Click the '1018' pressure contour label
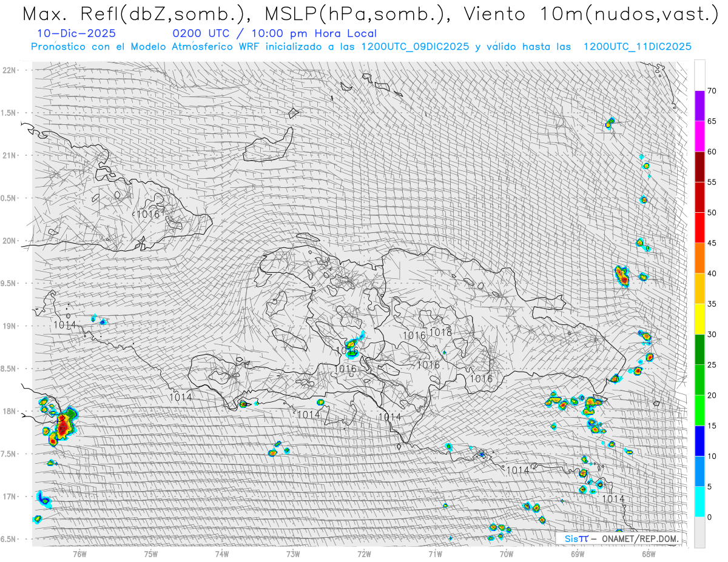This screenshot has width=728, height=562. pos(440,332)
